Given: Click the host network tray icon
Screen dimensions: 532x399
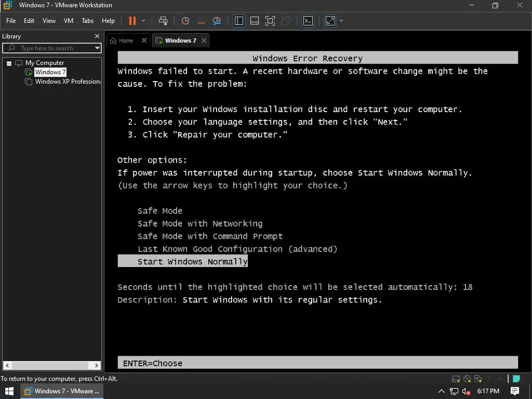Looking at the screenshot, I should 454,391.
